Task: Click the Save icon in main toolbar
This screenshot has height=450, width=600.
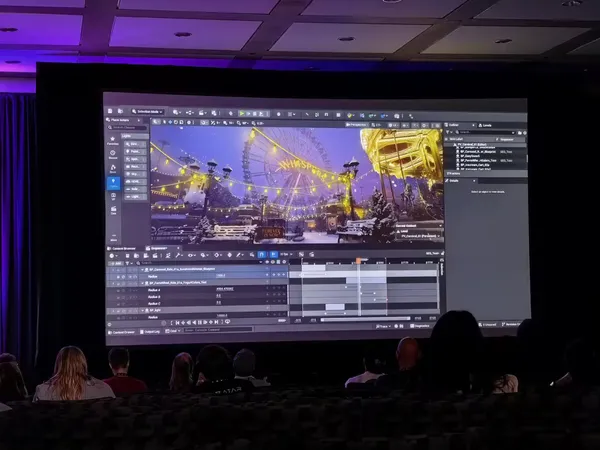Action: click(110, 111)
